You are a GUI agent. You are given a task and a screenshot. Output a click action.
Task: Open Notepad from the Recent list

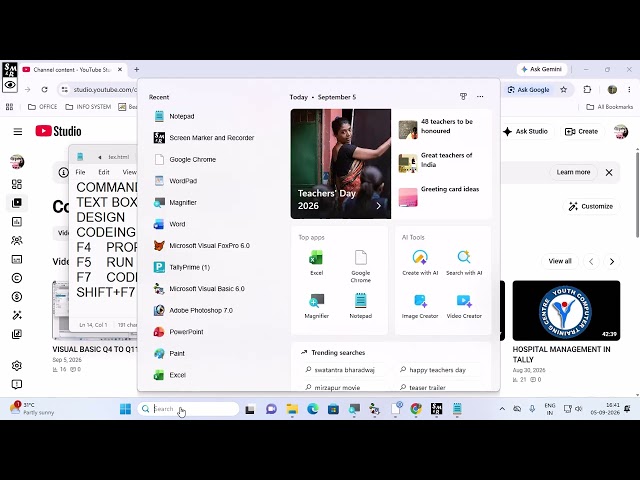pyautogui.click(x=174, y=116)
